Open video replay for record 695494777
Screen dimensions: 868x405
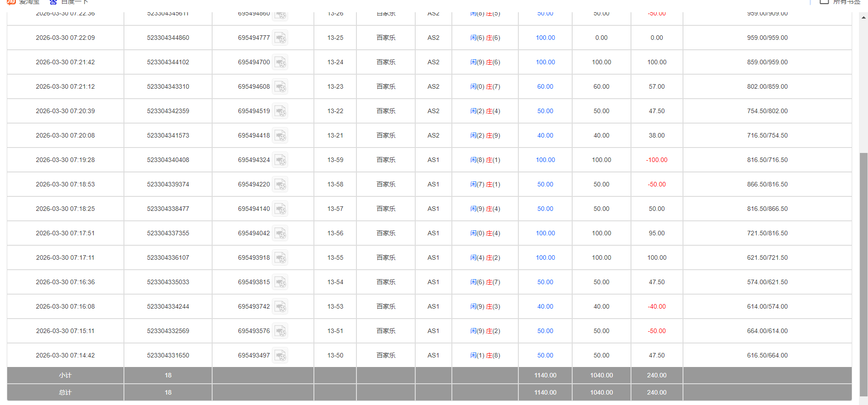tap(280, 38)
